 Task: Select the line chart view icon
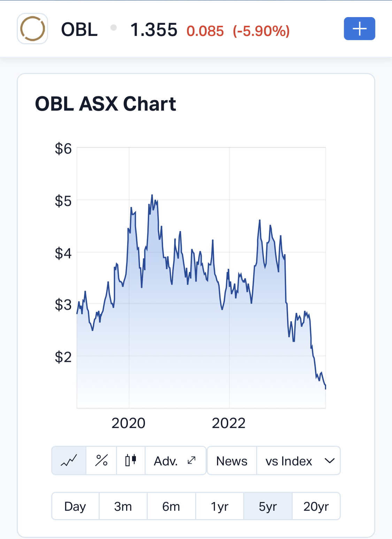click(69, 461)
